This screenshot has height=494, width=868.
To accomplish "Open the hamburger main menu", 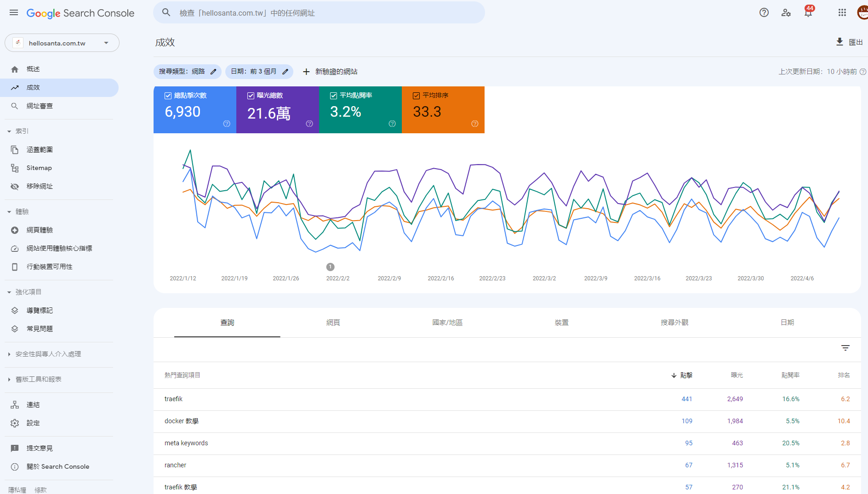I will [14, 13].
